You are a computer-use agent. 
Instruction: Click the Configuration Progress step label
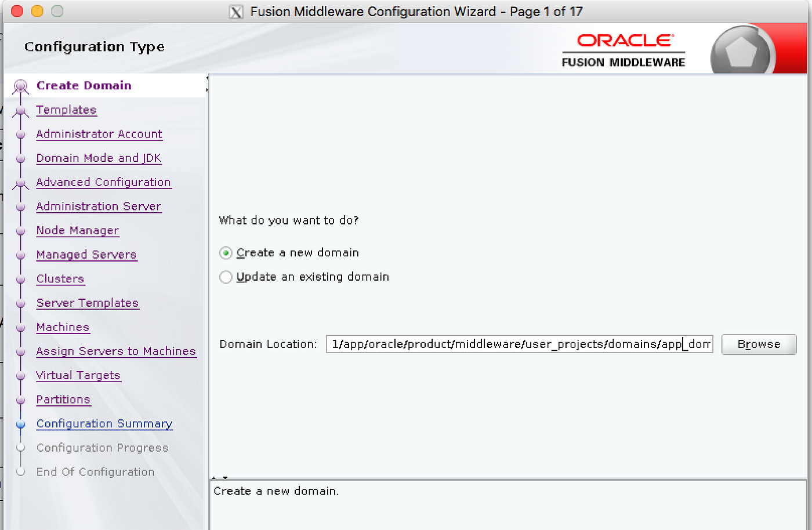click(102, 448)
